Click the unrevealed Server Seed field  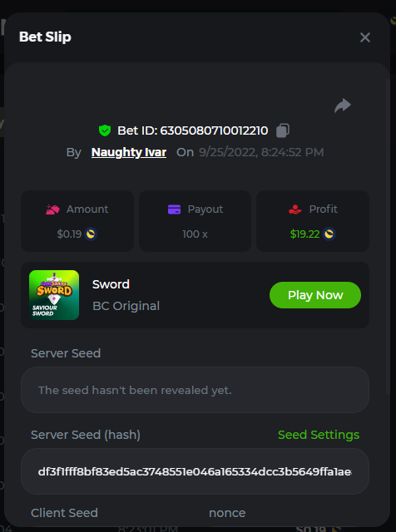coord(195,390)
